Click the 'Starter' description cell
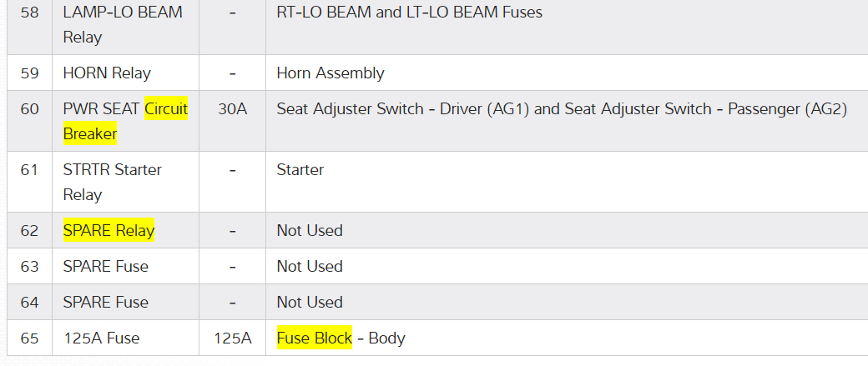The width and height of the screenshot is (868, 366). 300,169
